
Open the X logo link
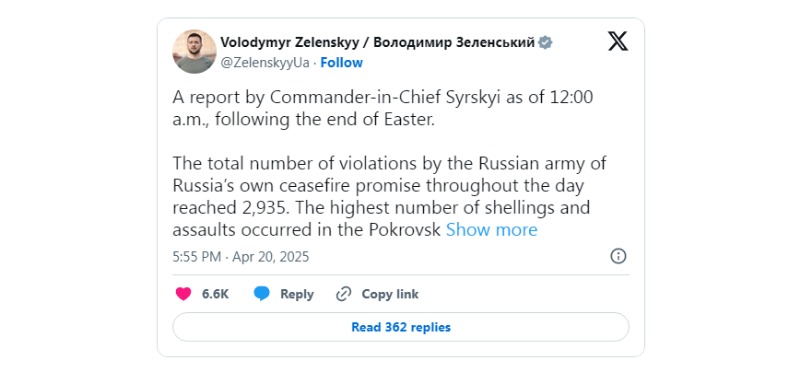pyautogui.click(x=617, y=41)
